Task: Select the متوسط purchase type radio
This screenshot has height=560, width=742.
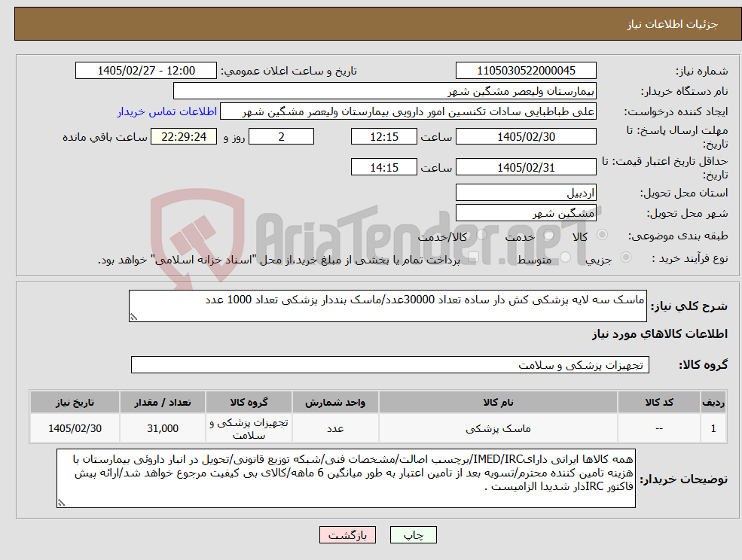Action: (x=565, y=257)
